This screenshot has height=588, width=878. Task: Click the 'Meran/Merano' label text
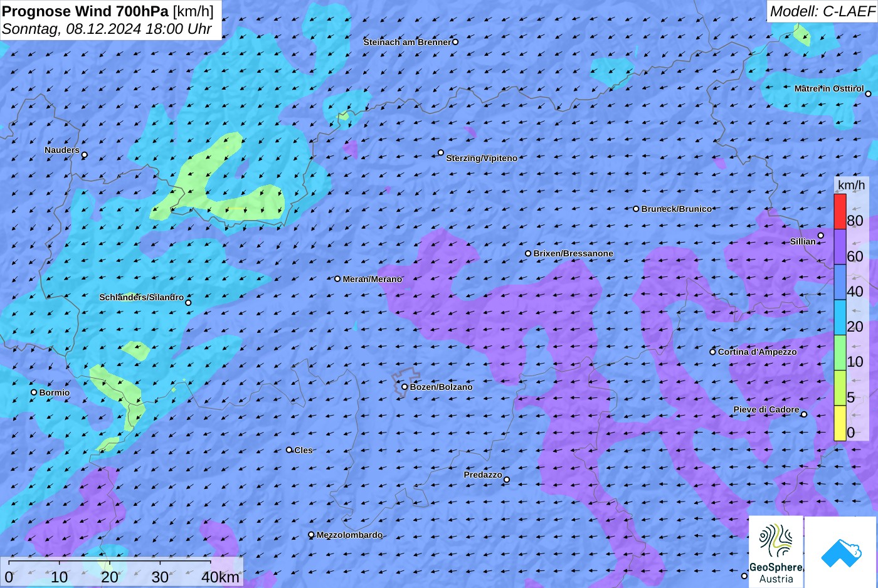pos(372,279)
